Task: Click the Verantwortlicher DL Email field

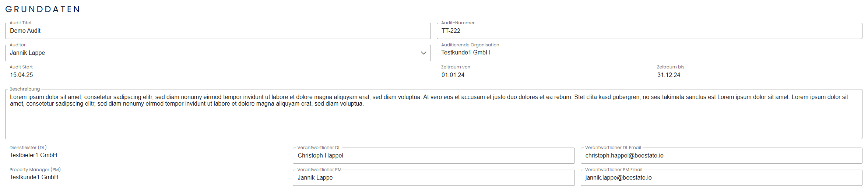Action: coord(721,156)
